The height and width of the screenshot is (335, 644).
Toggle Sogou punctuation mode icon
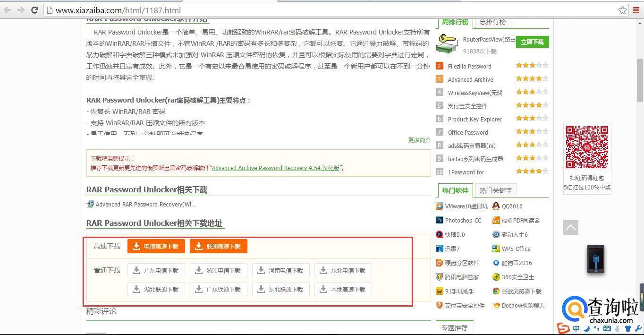[x=596, y=329]
